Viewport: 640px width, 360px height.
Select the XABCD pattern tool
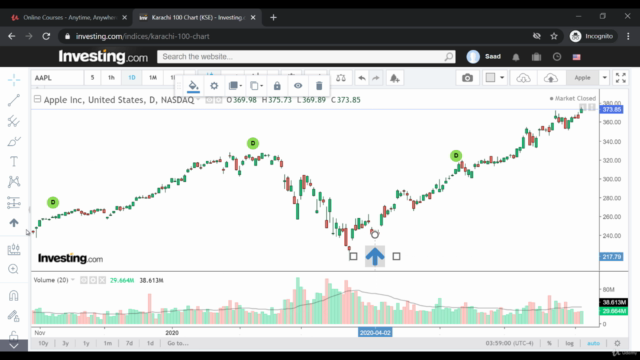click(x=14, y=182)
